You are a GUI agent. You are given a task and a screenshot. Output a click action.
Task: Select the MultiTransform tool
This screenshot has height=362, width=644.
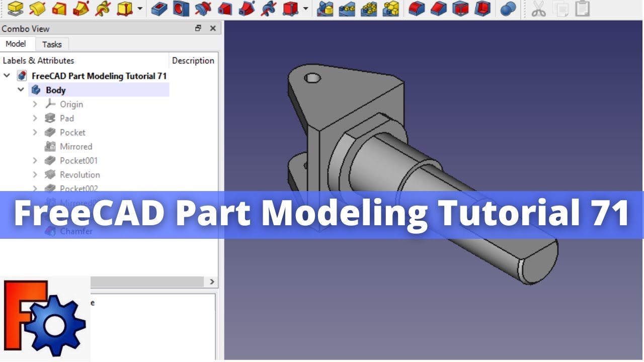pyautogui.click(x=391, y=8)
